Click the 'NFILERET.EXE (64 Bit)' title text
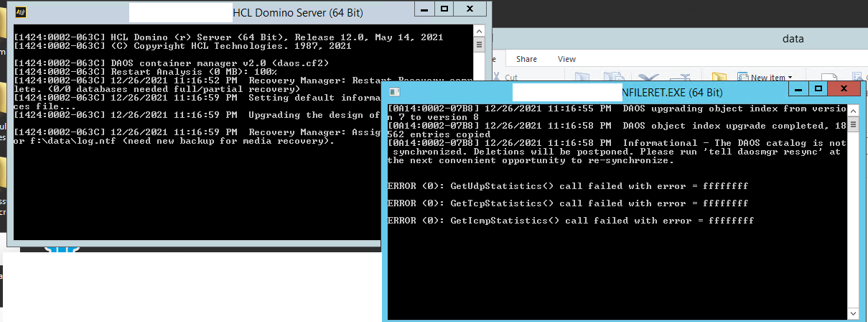 tap(671, 92)
